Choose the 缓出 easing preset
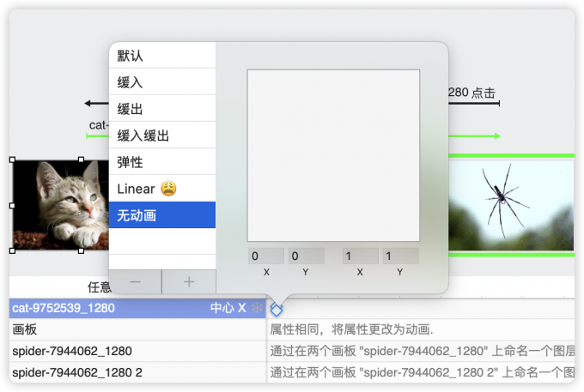Screen dimensions: 584x392 tap(162, 109)
